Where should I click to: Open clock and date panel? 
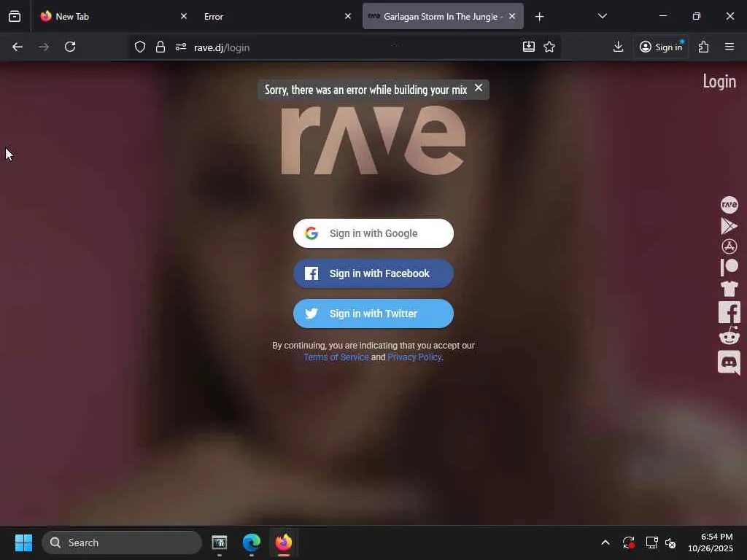click(710, 542)
